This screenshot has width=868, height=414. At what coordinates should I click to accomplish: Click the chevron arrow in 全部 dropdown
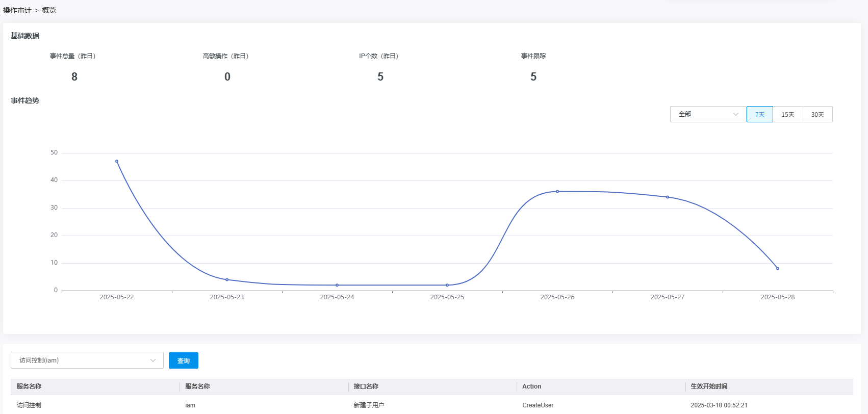click(735, 114)
